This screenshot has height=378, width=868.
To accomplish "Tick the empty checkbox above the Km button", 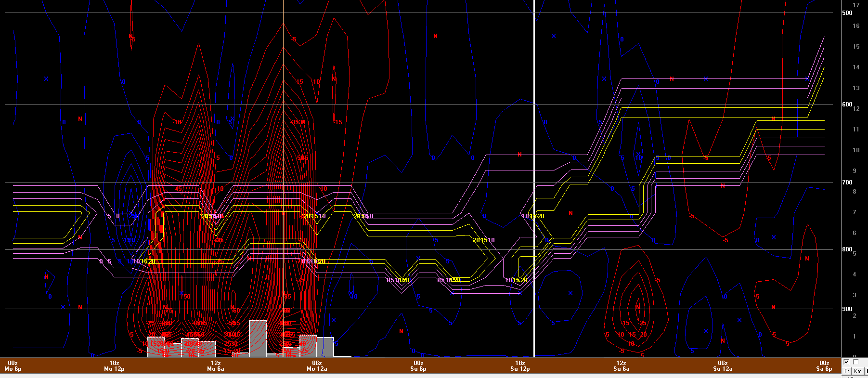I will [x=856, y=362].
